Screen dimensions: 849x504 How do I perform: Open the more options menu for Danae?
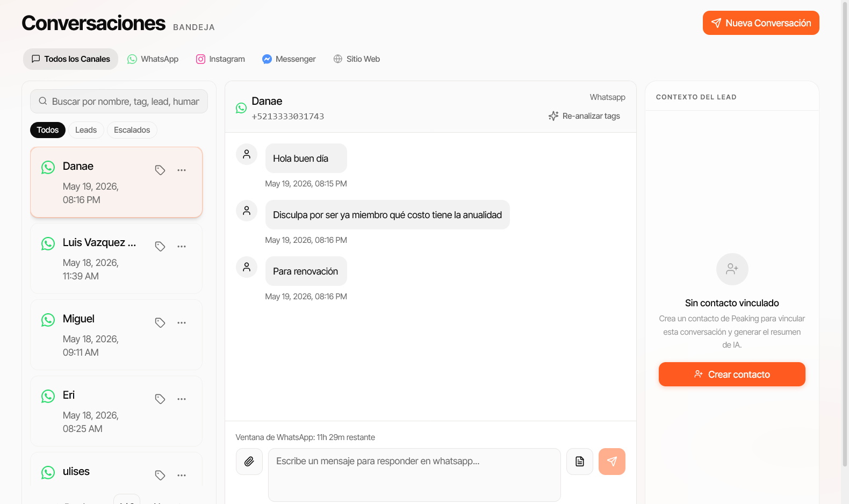(182, 170)
